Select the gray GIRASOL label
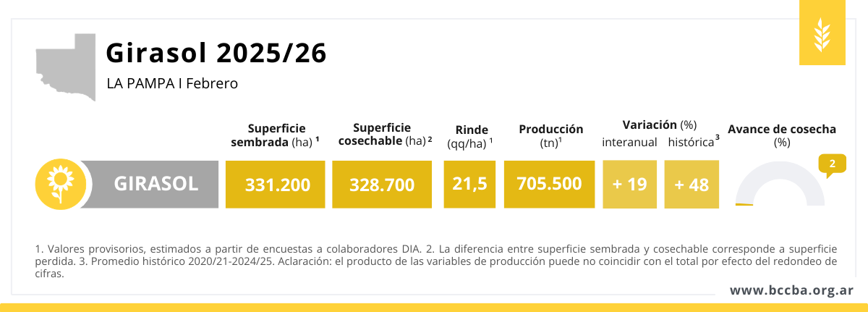Screen dimensions: 868x312 click(156, 184)
